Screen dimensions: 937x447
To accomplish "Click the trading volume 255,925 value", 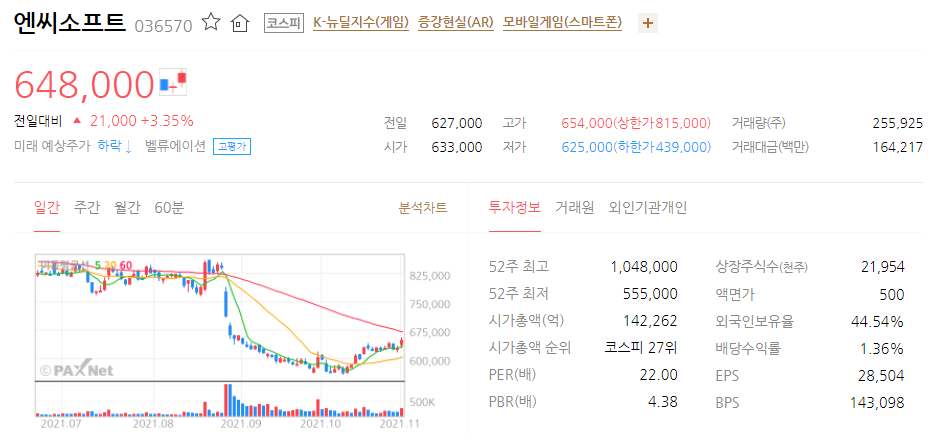I will [x=898, y=123].
